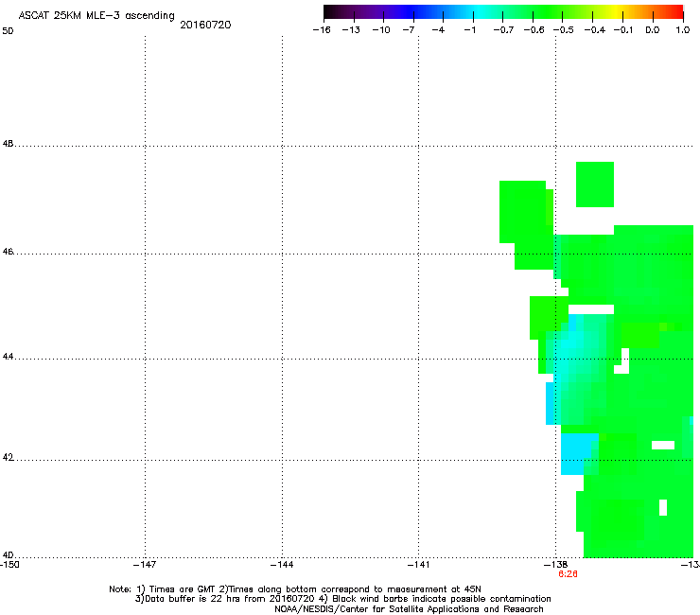Image resolution: width=700 pixels, height=615 pixels.
Task: Click the latitude label 46
Action: tap(8, 252)
